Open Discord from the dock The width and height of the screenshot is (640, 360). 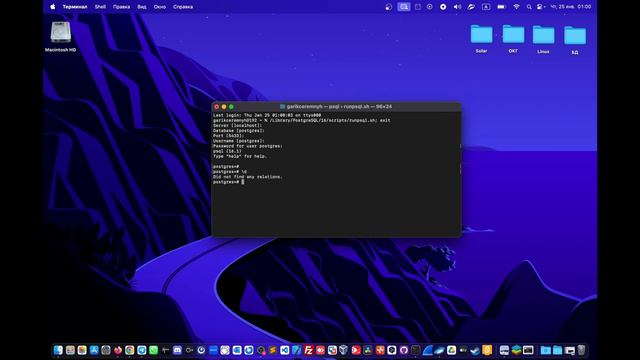(177, 350)
